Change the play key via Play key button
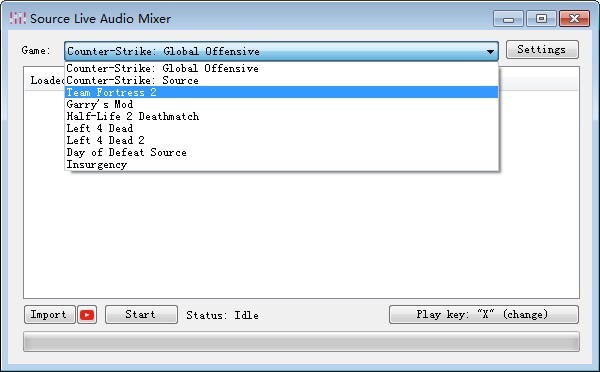This screenshot has height=372, width=600. [484, 315]
